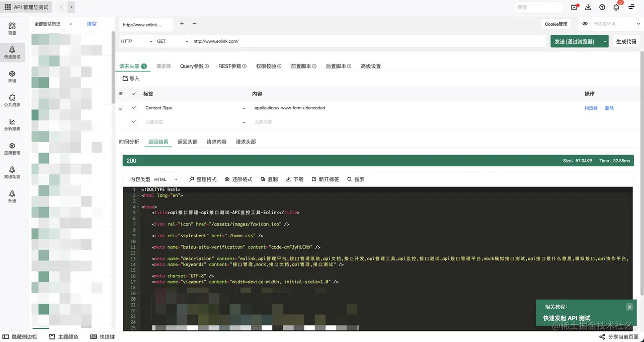
Task: Open the API 管理与测试 app grid icon
Action: [8, 7]
